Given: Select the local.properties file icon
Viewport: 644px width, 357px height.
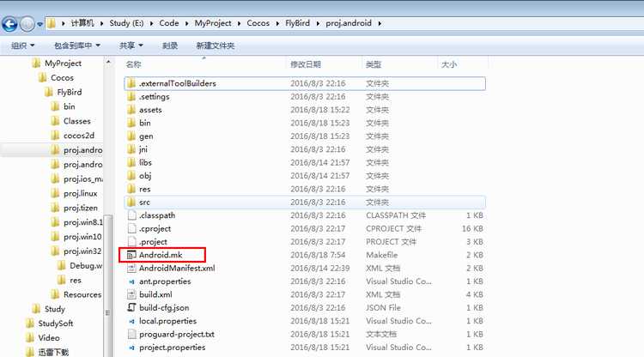Looking at the screenshot, I should click(131, 321).
